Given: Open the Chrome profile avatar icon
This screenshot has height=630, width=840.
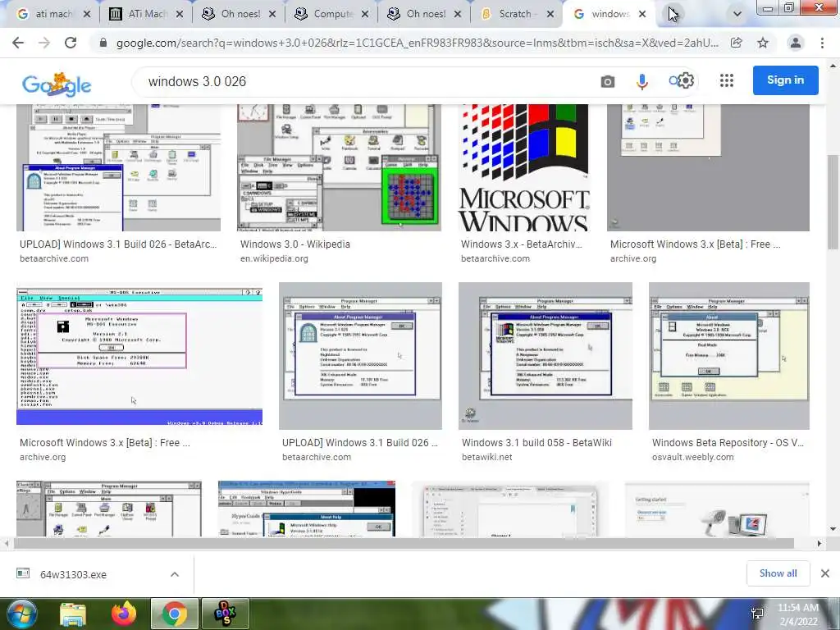Looking at the screenshot, I should pyautogui.click(x=796, y=43).
